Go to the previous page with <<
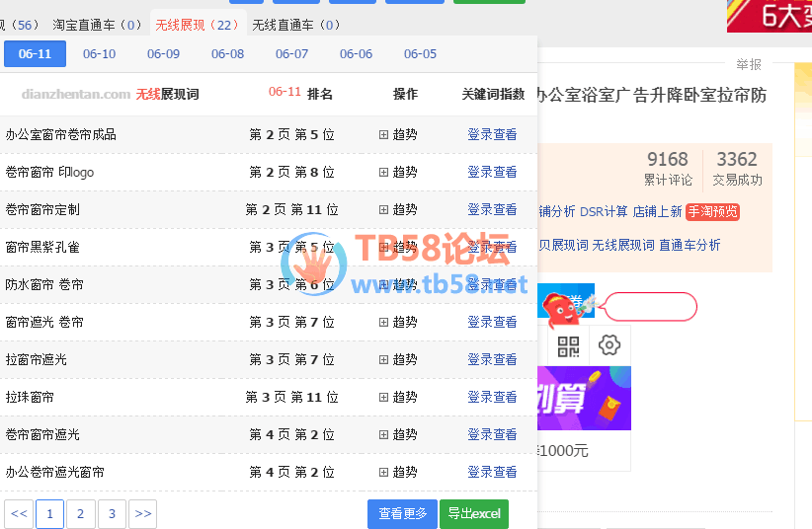 click(x=19, y=514)
